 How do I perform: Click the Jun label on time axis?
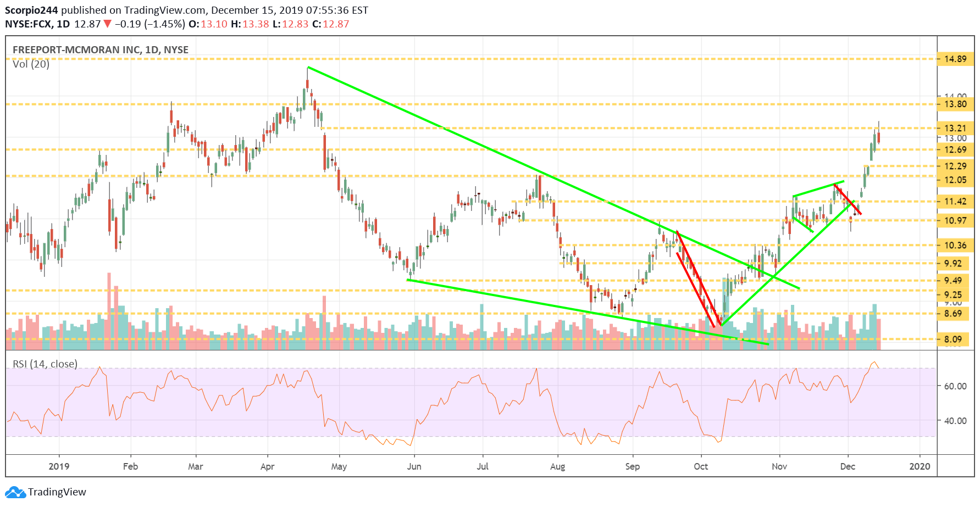[x=414, y=466]
